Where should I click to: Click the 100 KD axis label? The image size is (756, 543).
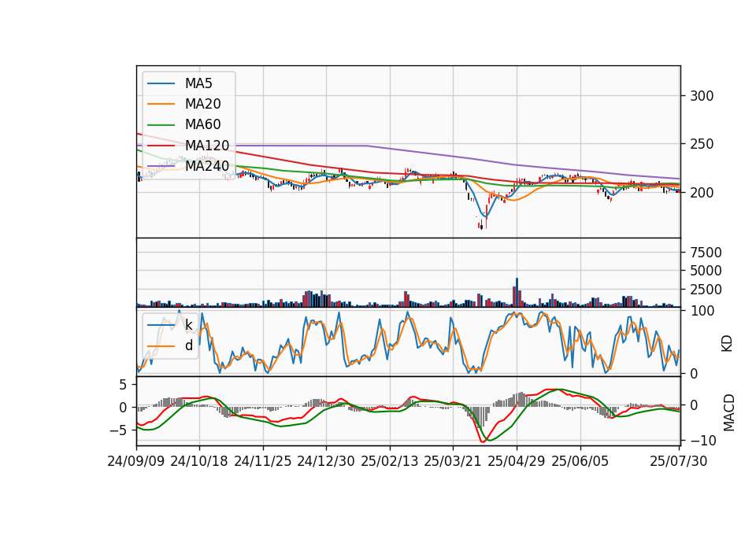click(x=702, y=311)
